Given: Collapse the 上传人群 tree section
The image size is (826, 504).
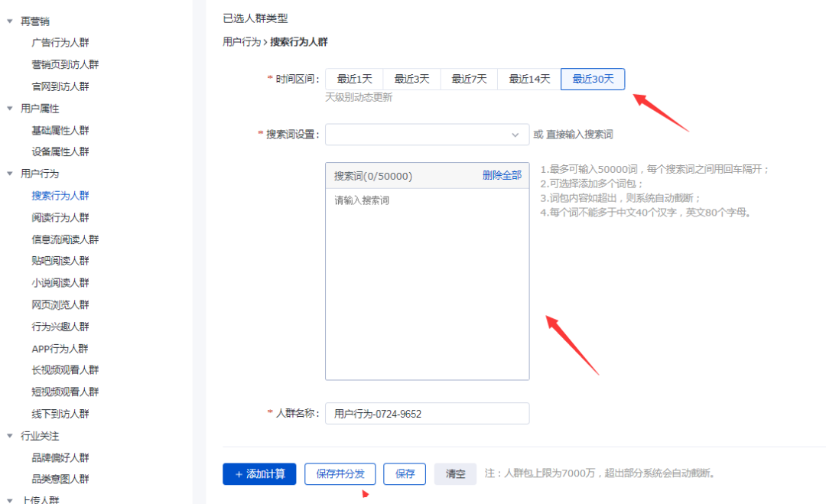Looking at the screenshot, I should click(x=9, y=500).
